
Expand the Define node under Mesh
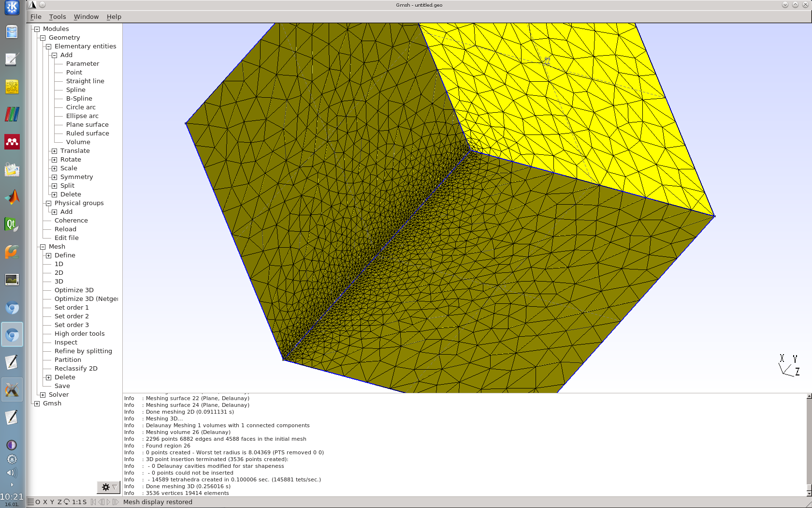pyautogui.click(x=48, y=255)
